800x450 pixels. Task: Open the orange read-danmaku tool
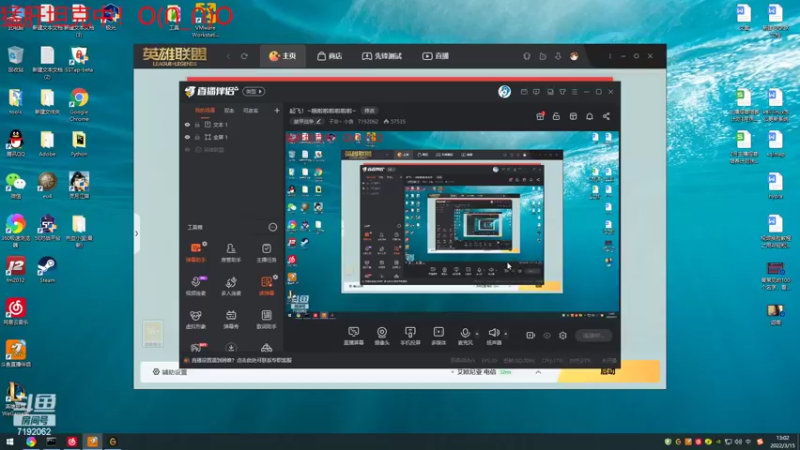point(266,286)
